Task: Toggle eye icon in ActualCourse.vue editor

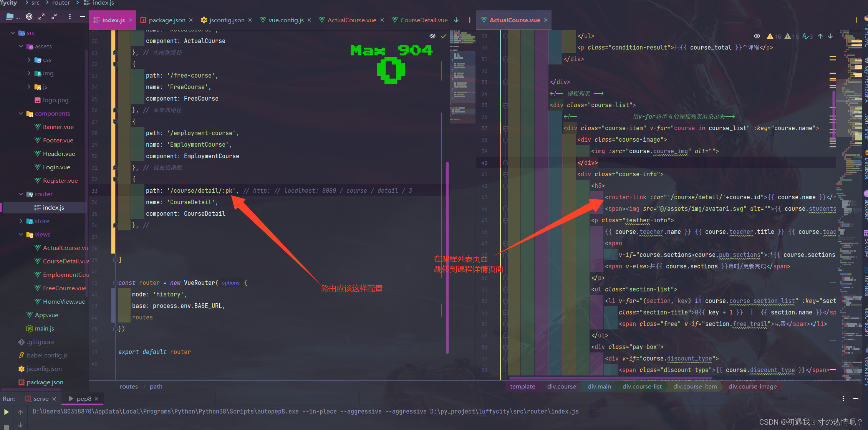Action: click(x=757, y=36)
